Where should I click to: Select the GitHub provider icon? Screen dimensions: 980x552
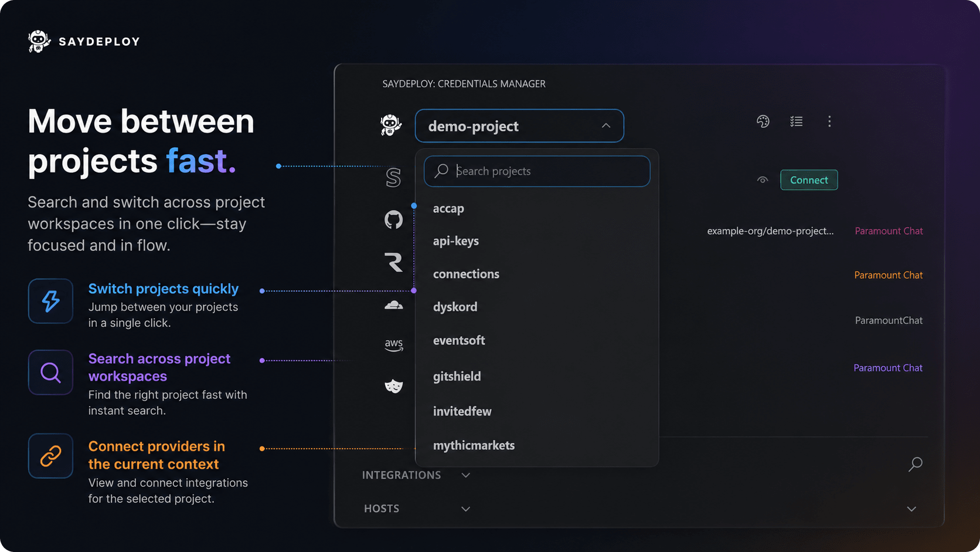point(393,220)
